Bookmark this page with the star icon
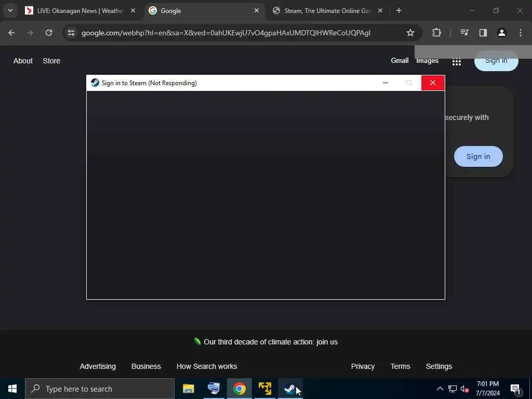532x399 pixels. [x=410, y=33]
